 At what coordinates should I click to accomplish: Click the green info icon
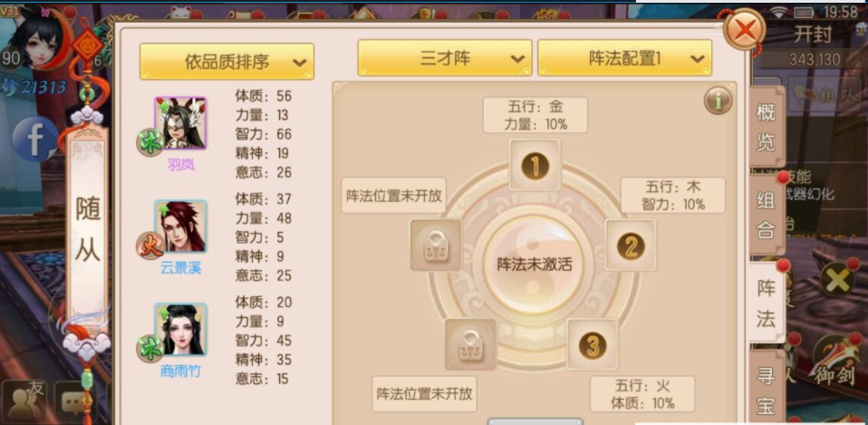718,101
